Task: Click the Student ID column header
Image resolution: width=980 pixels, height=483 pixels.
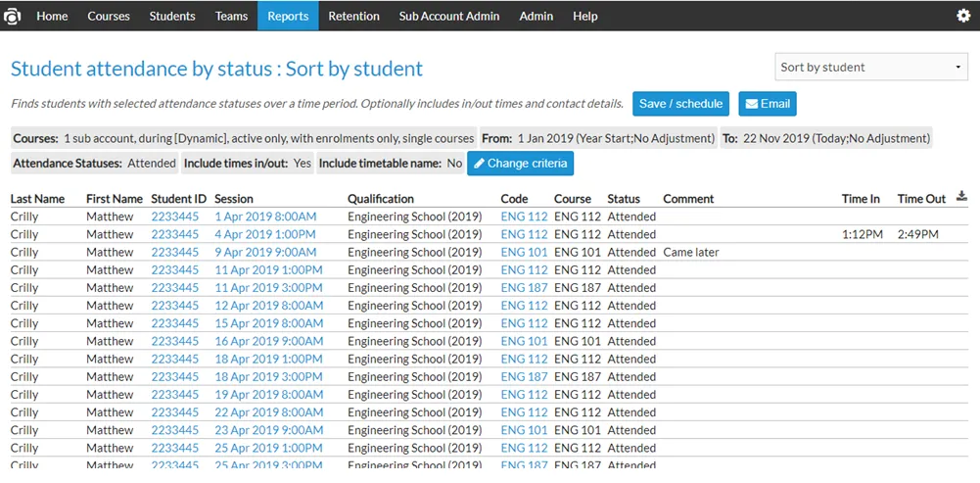Action: (x=179, y=199)
